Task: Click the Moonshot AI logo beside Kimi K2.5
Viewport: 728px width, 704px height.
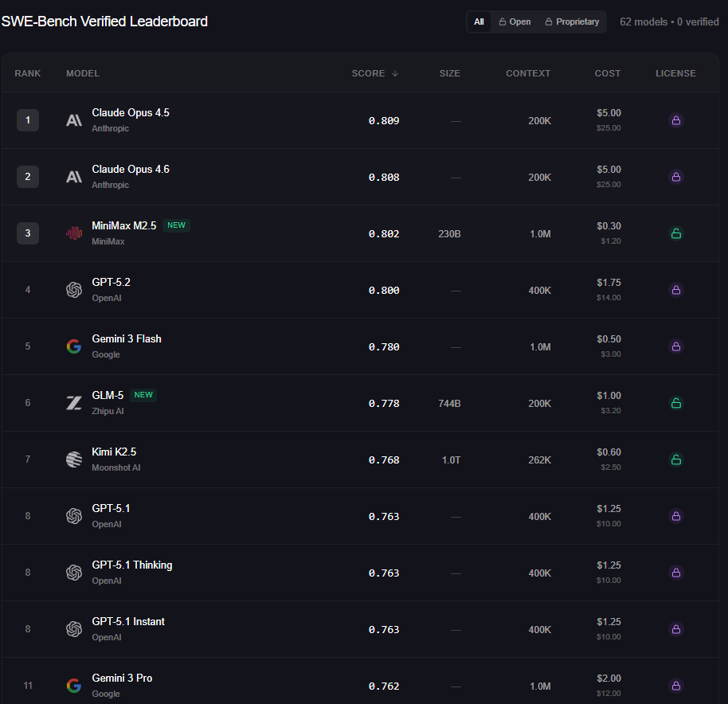Action: click(x=73, y=460)
